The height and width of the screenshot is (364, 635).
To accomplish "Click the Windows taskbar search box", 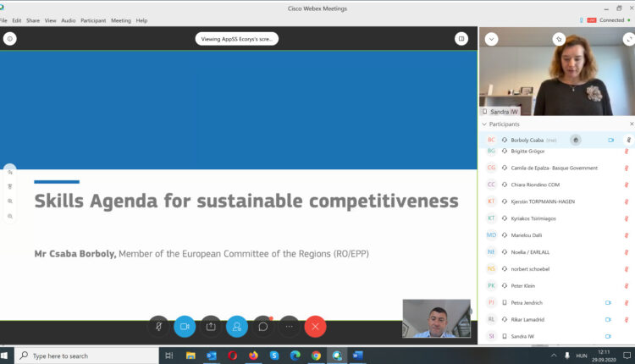I will (x=85, y=356).
